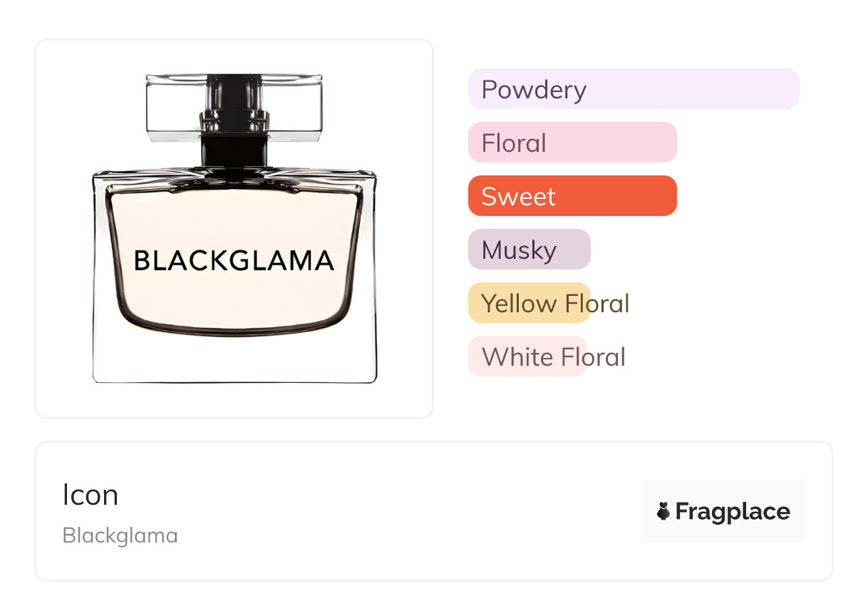
Task: Click the clear glass base of the bottle
Action: [x=234, y=360]
